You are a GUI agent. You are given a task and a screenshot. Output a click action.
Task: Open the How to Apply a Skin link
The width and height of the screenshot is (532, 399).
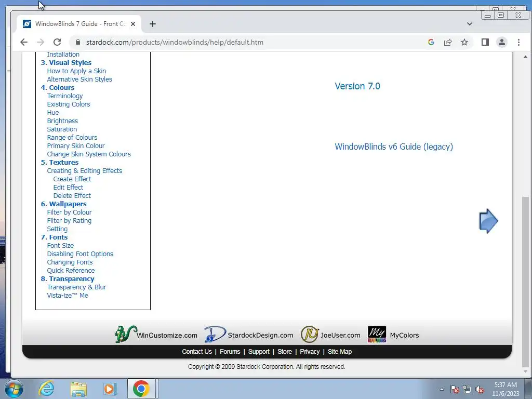(76, 71)
